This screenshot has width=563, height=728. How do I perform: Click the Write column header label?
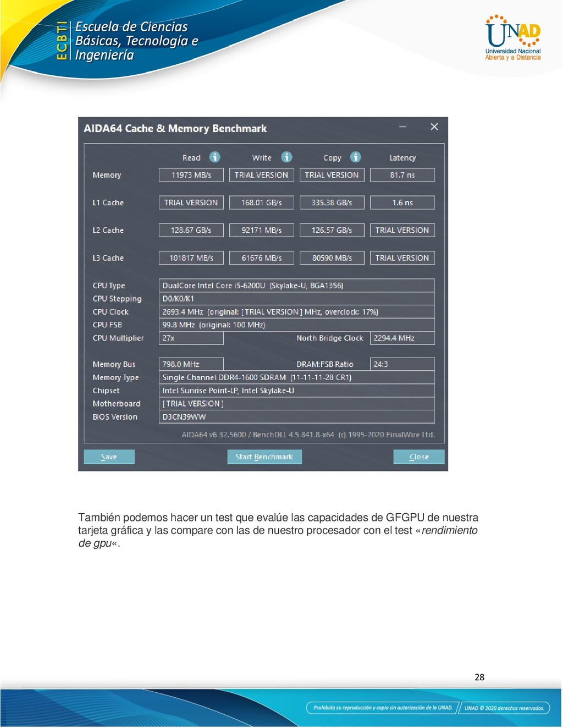click(262, 158)
